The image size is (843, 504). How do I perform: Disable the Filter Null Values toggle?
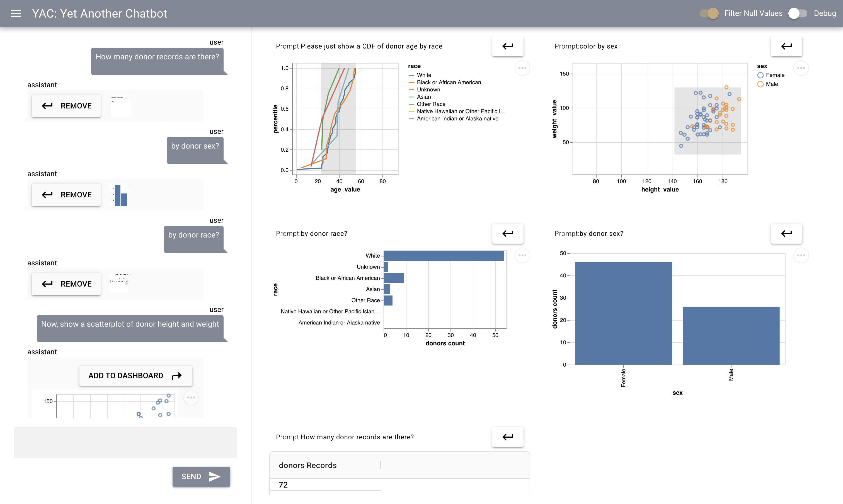(x=709, y=14)
